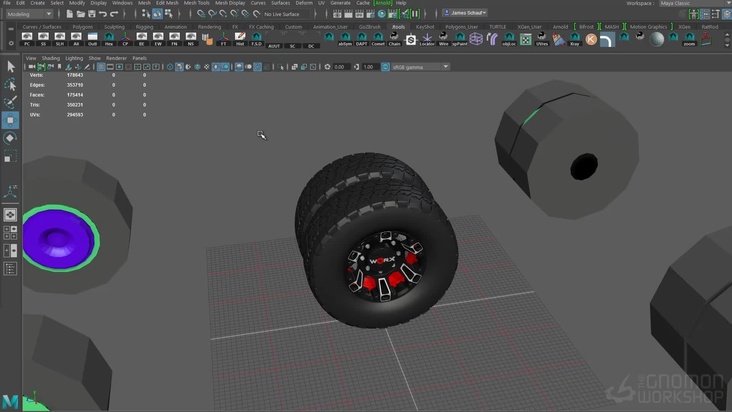Activate the Move tool in toolbox
This screenshot has height=412, width=732.
click(x=11, y=120)
